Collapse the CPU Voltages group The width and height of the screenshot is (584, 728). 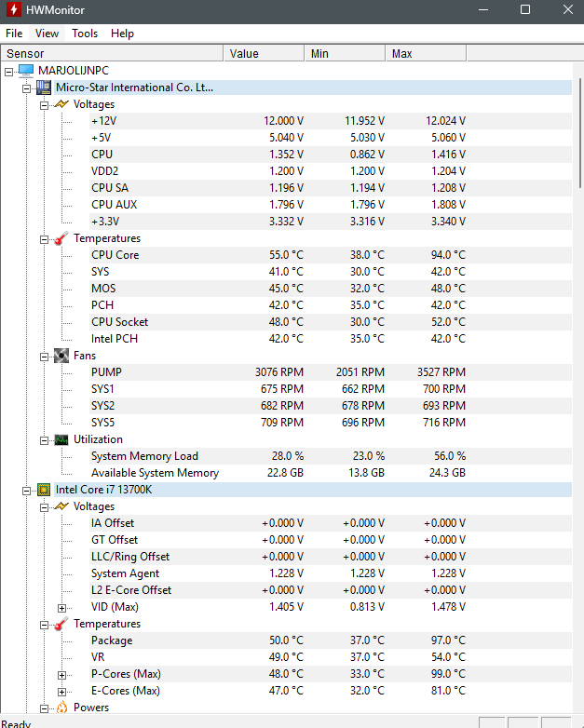pyautogui.click(x=44, y=507)
